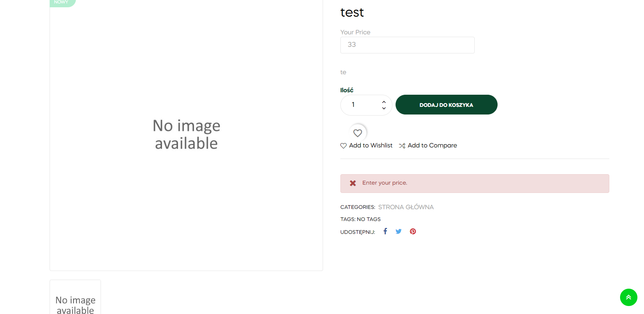Screen dimensions: 644x314
Task: Click the large main product image
Action: pyautogui.click(x=186, y=135)
